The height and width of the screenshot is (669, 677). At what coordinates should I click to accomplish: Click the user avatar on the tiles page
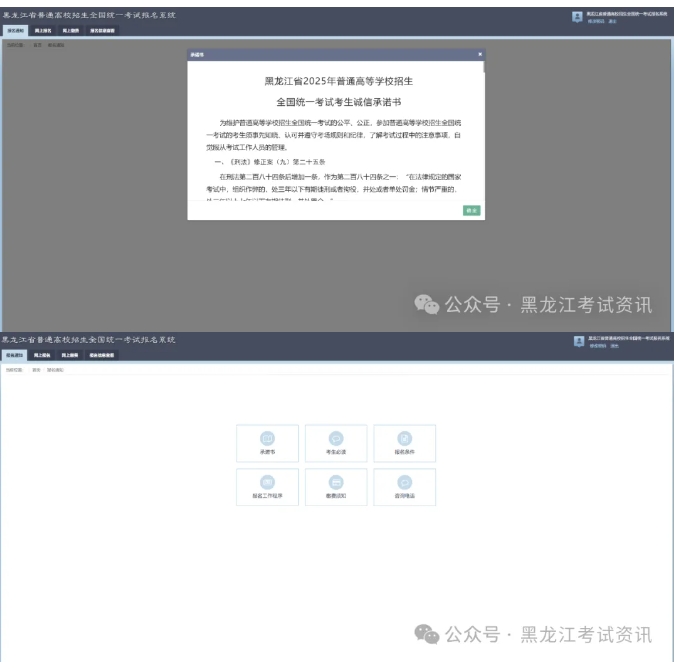(x=579, y=341)
